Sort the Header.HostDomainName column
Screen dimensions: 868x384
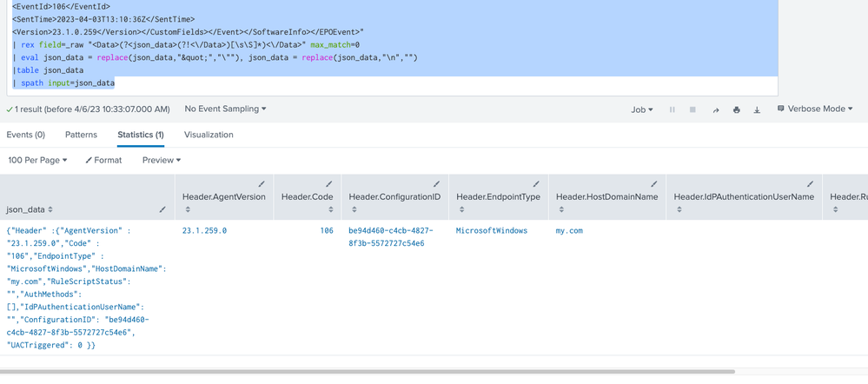(561, 209)
